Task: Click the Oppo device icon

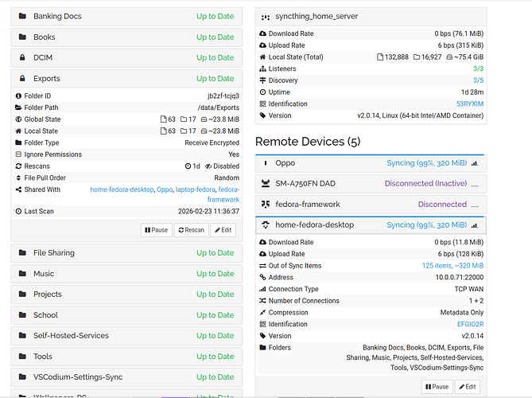Action: [266, 163]
